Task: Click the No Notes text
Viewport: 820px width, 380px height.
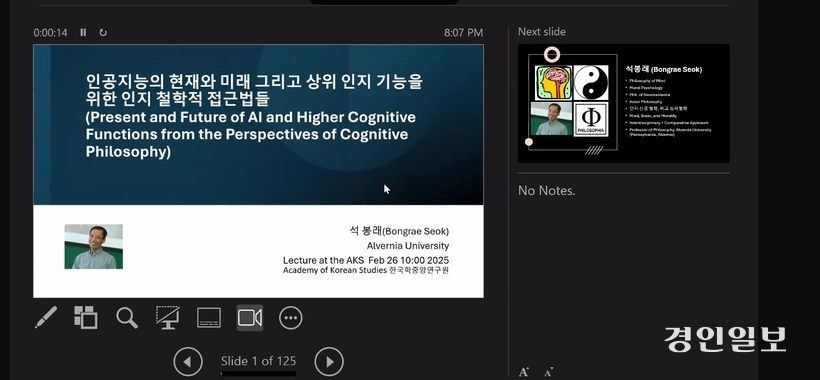Action: 546,191
